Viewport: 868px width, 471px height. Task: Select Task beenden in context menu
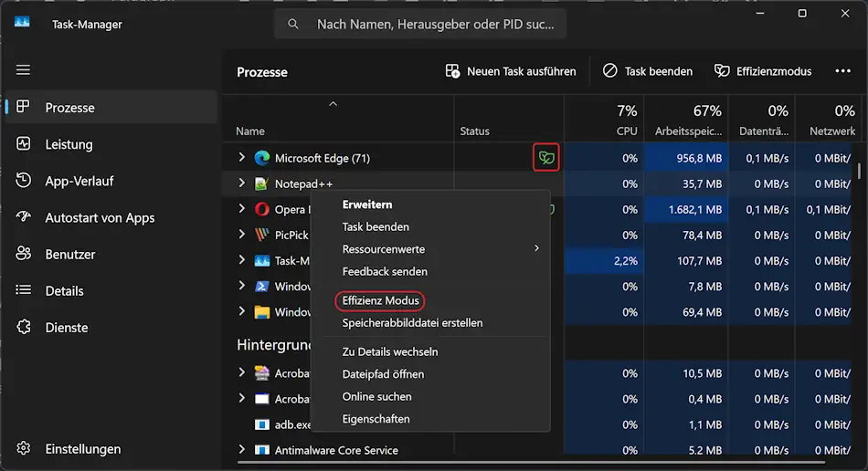point(376,226)
